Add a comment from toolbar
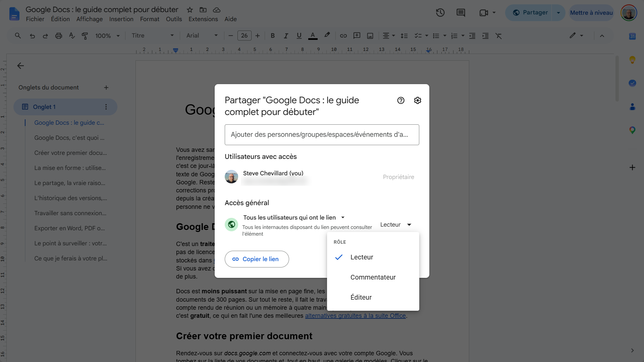 (357, 36)
